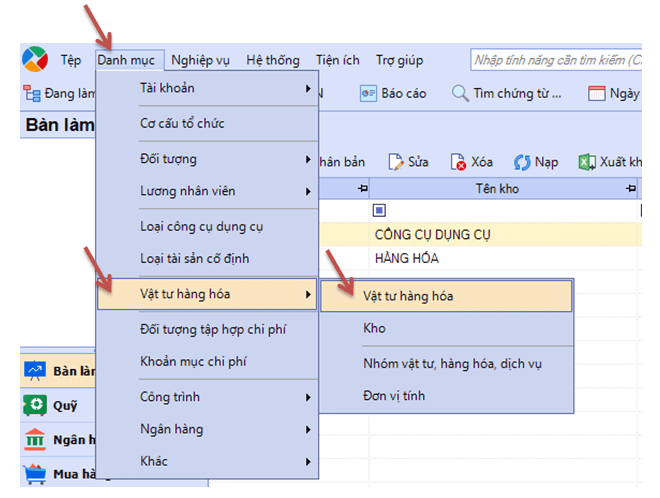Screen dimensions: 660x498
Task: Click the Tìm chứng từ search icon
Action: pos(460,94)
